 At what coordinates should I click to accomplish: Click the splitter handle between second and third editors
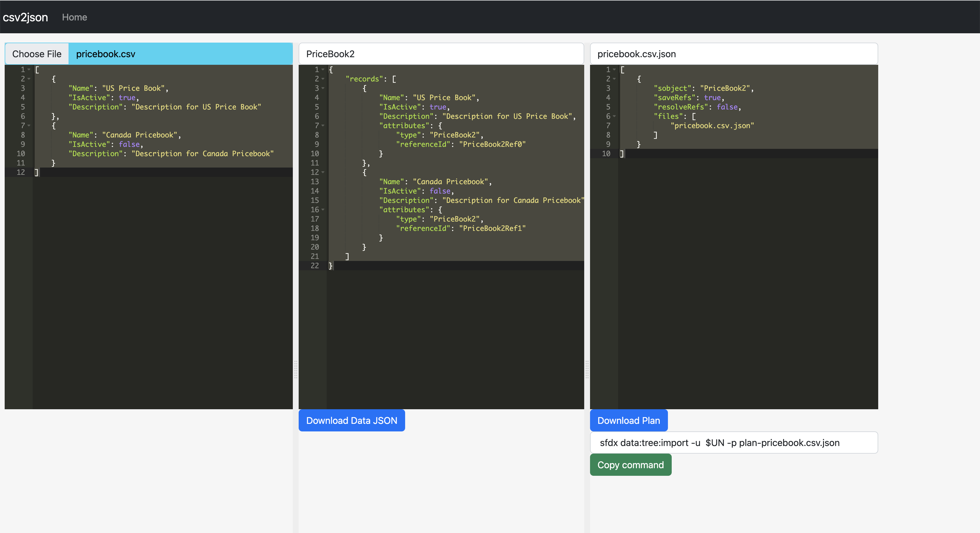click(587, 369)
